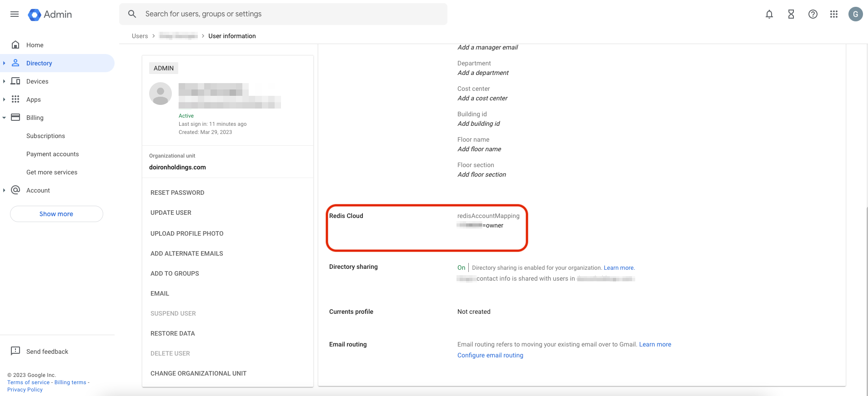
Task: Click the Show more button
Action: pos(56,214)
